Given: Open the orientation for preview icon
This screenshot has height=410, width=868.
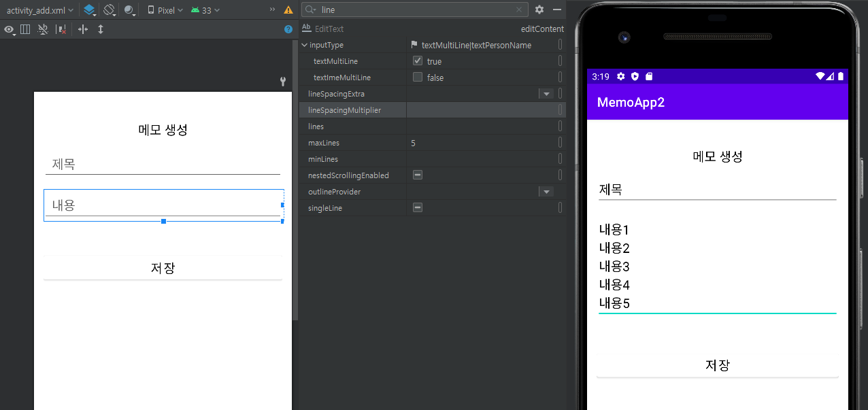Looking at the screenshot, I should pos(110,10).
